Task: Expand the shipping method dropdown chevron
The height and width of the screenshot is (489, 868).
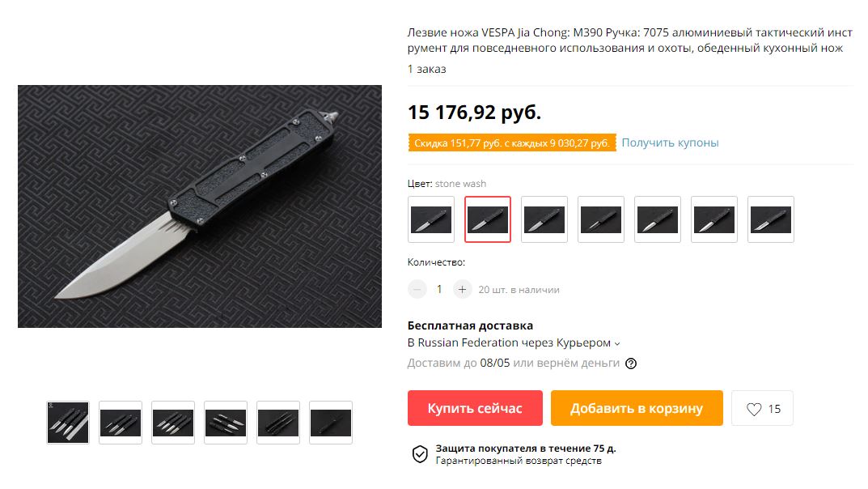Action: pos(617,344)
